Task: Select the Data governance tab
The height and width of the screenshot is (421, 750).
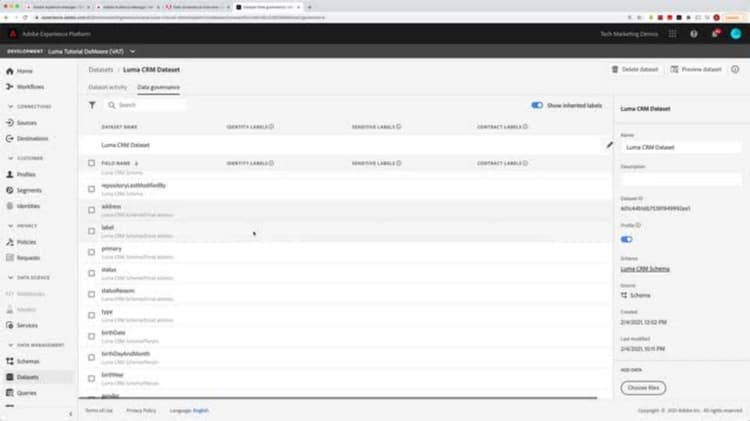Action: tap(158, 87)
